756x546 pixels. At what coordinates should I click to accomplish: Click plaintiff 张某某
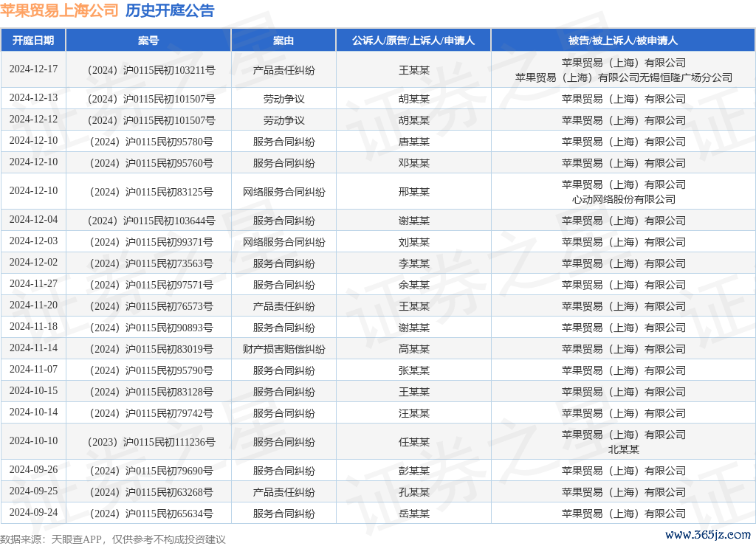414,370
